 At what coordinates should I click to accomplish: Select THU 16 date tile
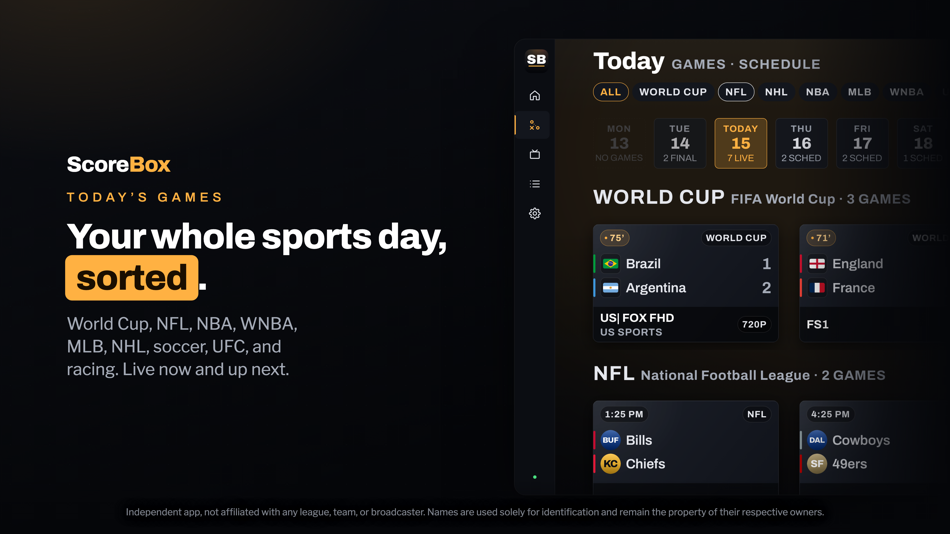pyautogui.click(x=801, y=143)
